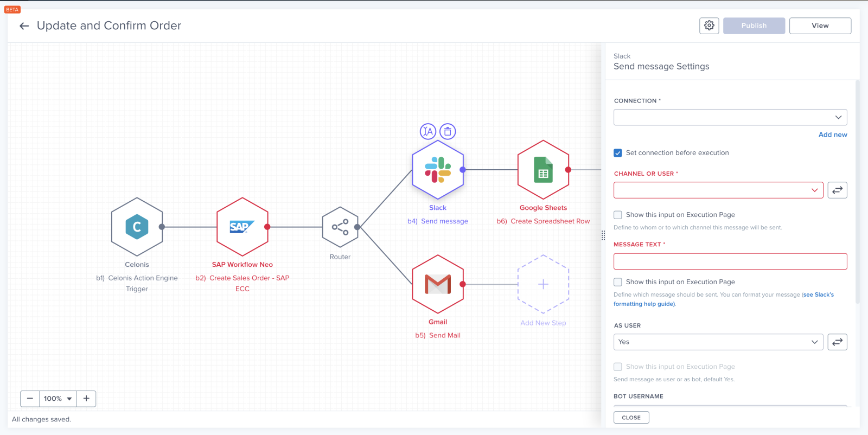
Task: Select the SAP Workflow Neo module
Action: 242,227
